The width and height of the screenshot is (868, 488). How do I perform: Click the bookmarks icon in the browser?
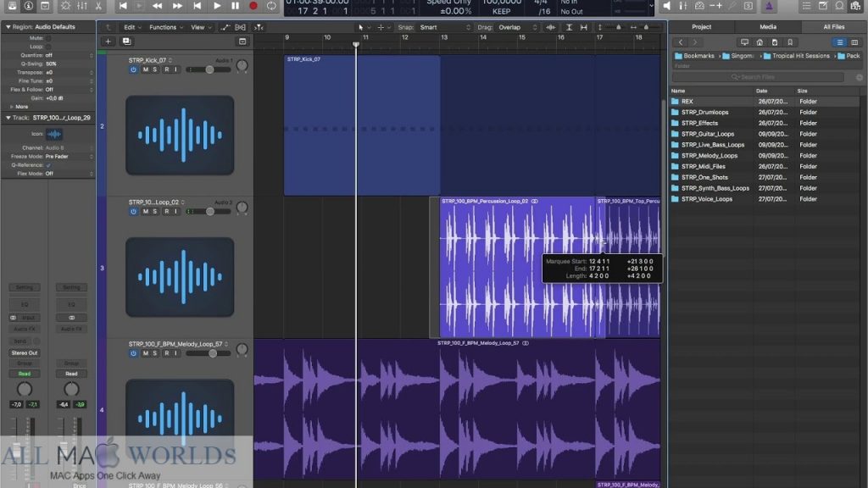tap(790, 42)
